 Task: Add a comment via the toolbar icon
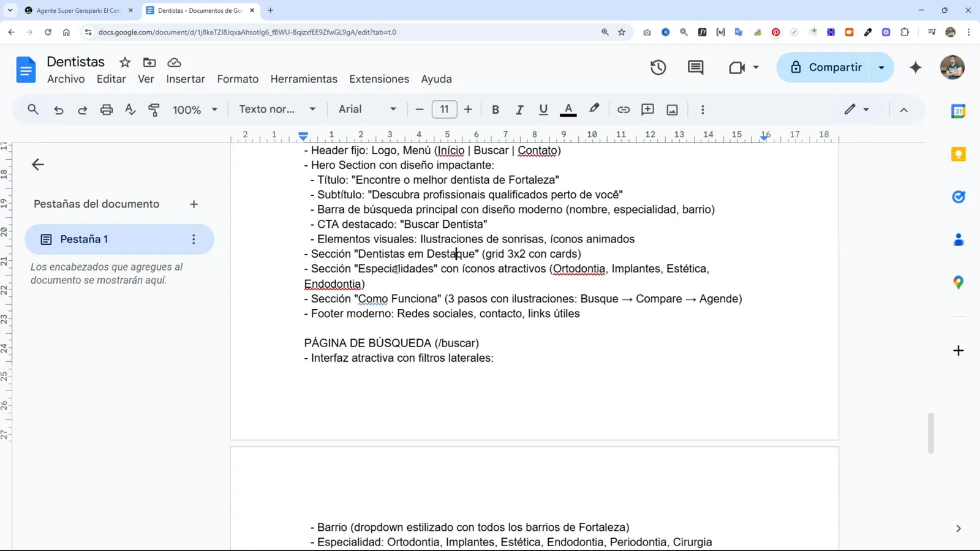coord(647,109)
